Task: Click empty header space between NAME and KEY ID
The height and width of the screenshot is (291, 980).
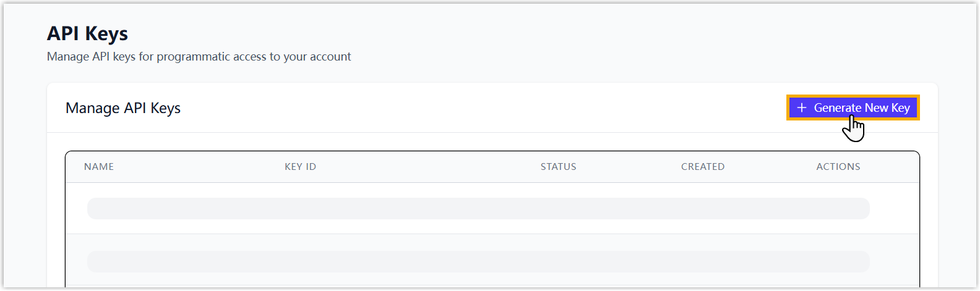Action: (198, 167)
